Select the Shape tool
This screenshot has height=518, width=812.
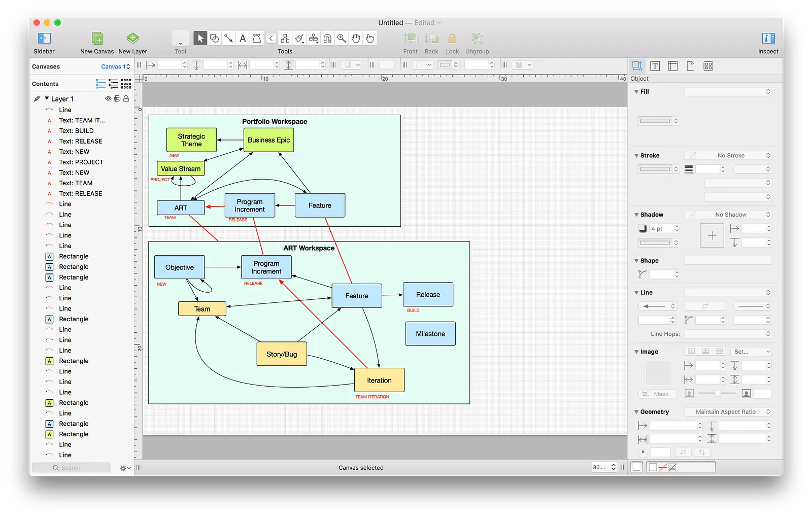coord(214,38)
